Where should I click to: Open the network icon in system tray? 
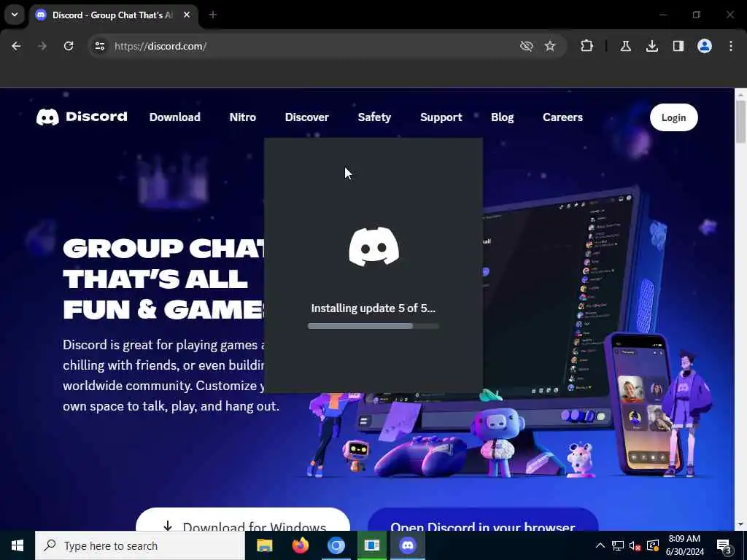click(x=618, y=545)
